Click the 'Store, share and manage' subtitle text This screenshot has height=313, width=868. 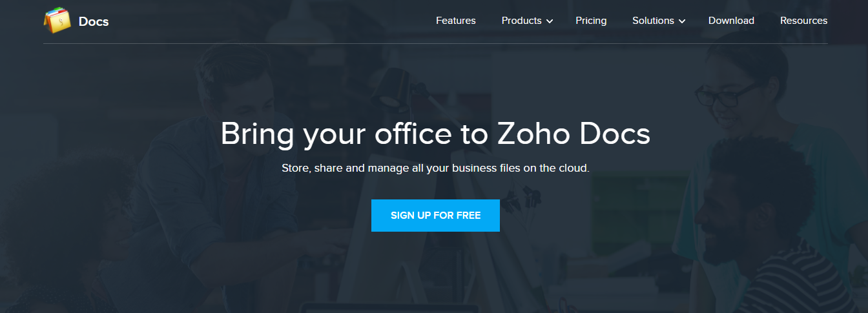[x=435, y=168]
